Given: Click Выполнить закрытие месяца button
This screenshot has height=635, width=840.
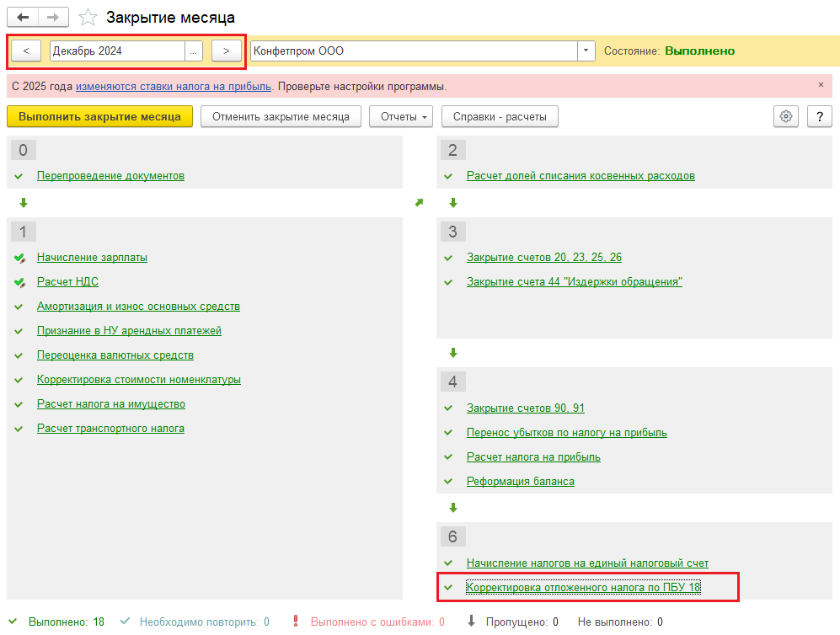Looking at the screenshot, I should coord(99,116).
